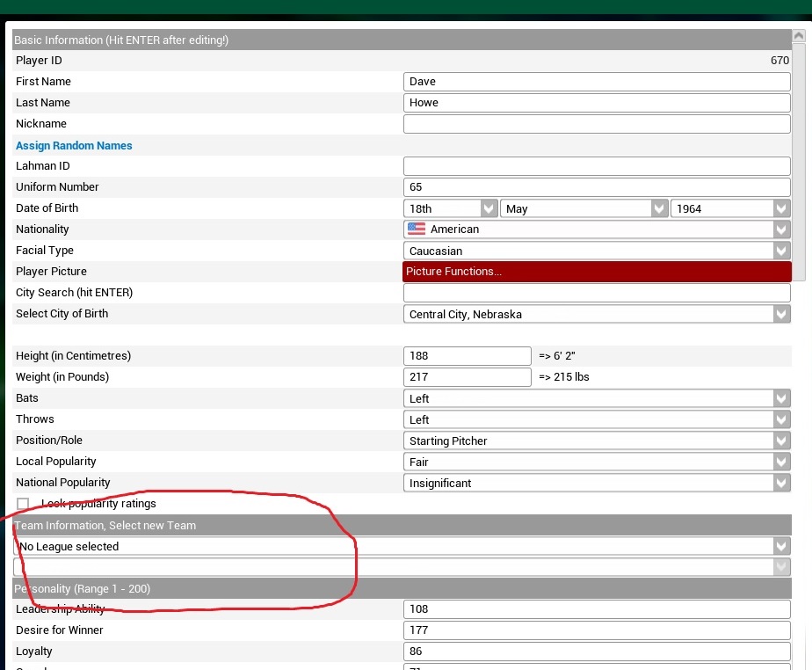Enable the Lock popularity ratings checkbox
Viewport: 812px width, 670px height.
pos(23,504)
